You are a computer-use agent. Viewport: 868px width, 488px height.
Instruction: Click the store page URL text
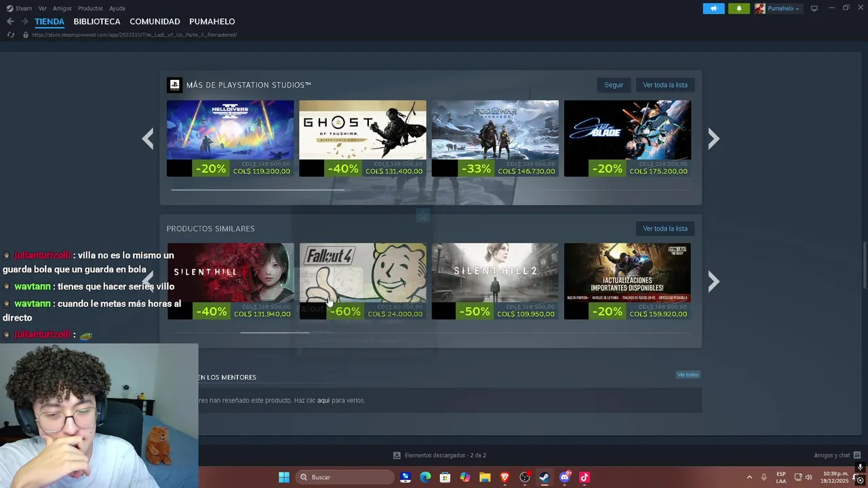134,35
